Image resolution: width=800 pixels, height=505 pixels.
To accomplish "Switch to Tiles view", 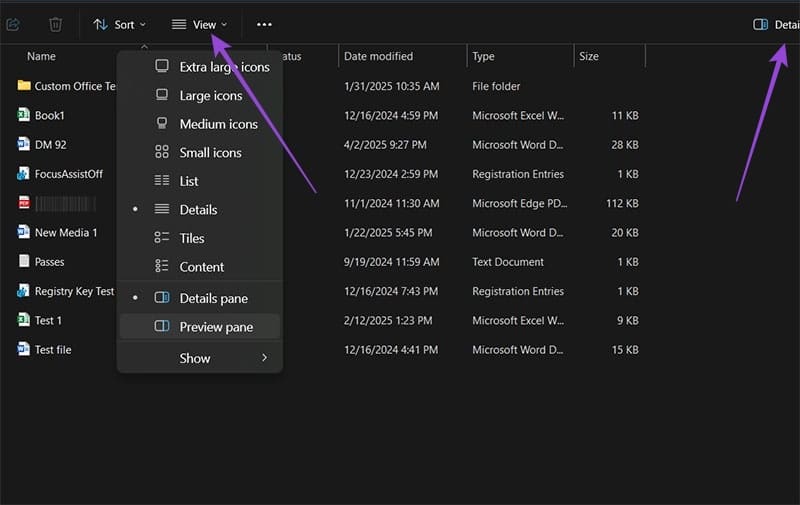I will coord(200,238).
